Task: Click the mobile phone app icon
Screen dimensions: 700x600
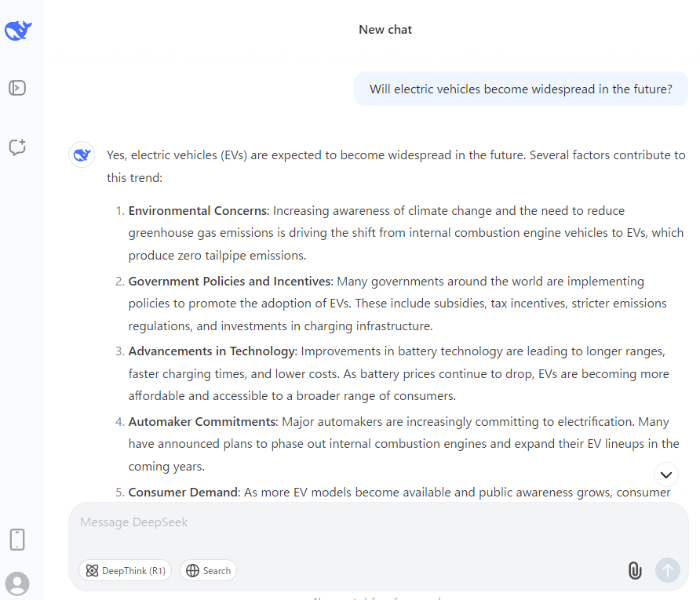Action: (17, 540)
